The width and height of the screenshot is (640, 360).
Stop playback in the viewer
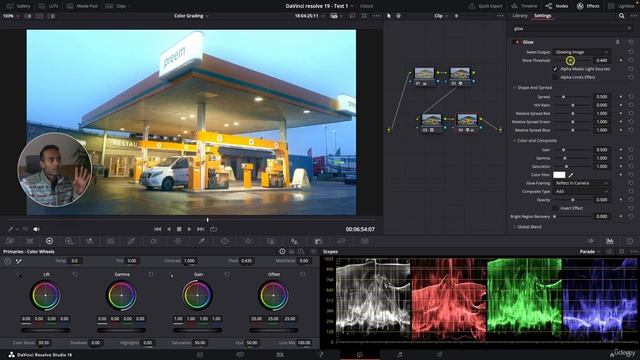pyautogui.click(x=179, y=229)
